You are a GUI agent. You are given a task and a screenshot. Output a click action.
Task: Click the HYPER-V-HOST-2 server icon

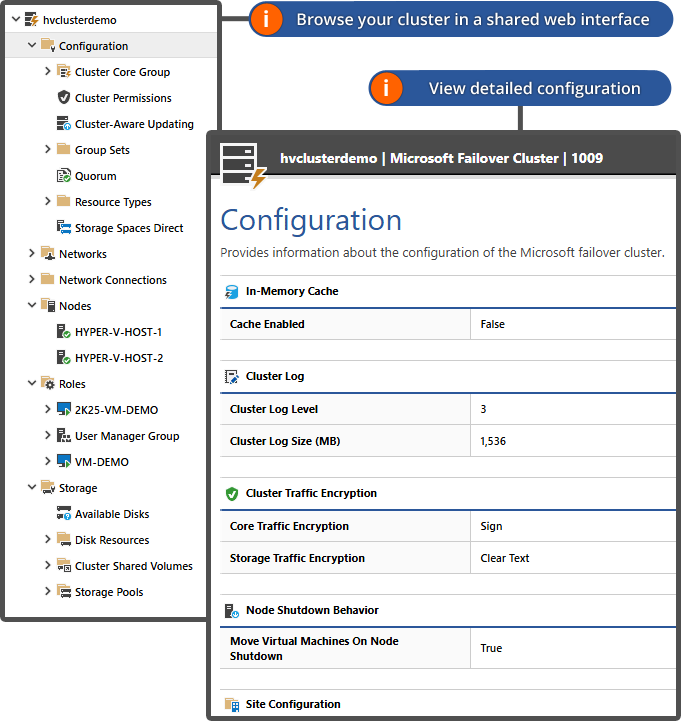[x=63, y=357]
